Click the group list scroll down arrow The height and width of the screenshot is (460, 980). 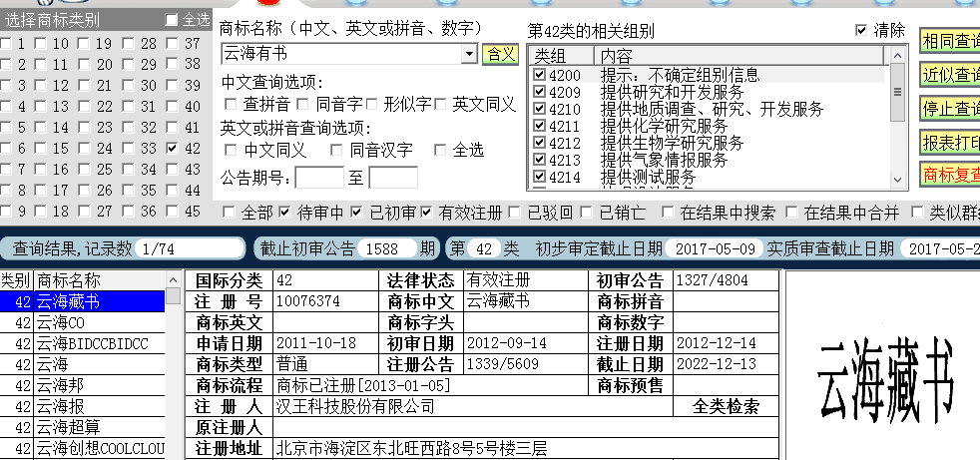coord(898,180)
